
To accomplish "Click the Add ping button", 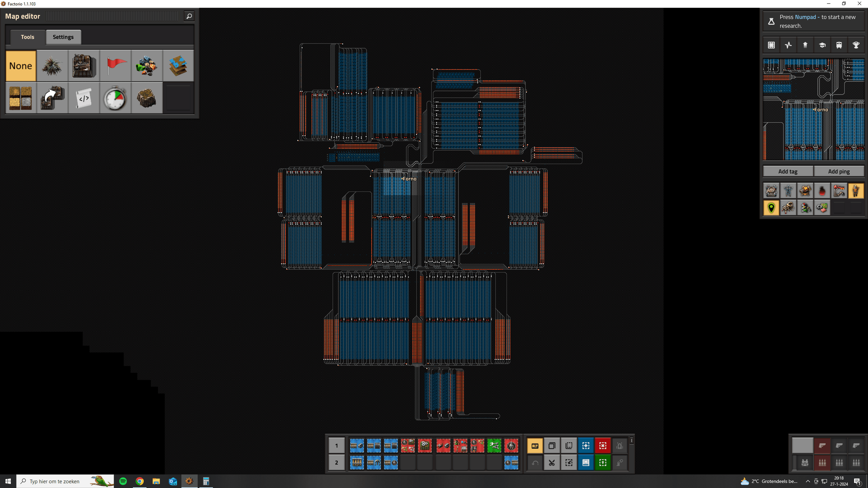I will [x=839, y=171].
